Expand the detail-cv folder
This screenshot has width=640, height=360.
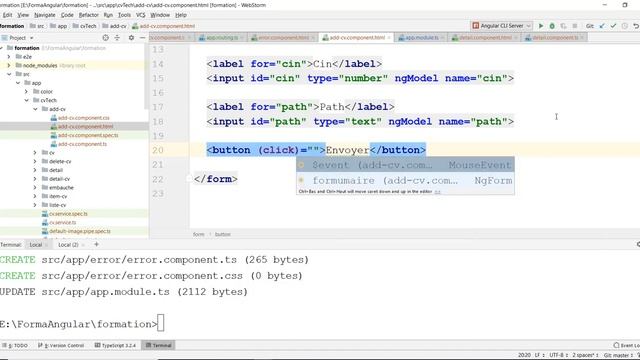coord(35,179)
